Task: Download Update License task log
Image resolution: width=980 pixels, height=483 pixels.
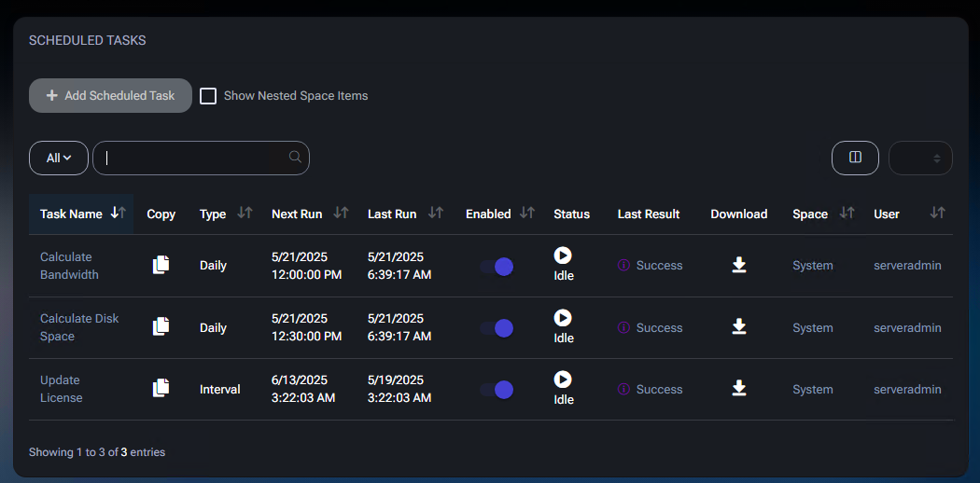Action: click(x=739, y=389)
